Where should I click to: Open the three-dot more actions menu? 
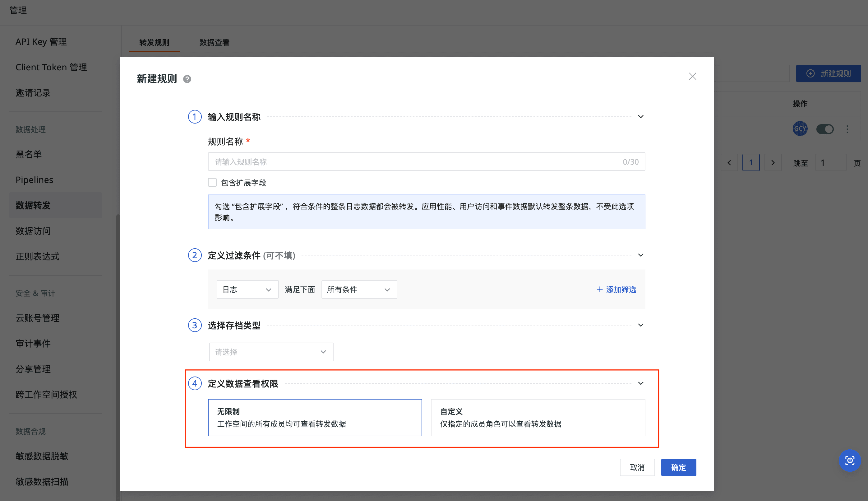pos(847,129)
